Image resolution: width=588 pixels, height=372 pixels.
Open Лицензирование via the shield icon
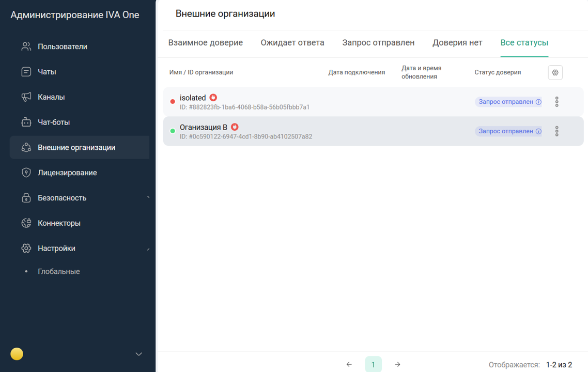26,172
